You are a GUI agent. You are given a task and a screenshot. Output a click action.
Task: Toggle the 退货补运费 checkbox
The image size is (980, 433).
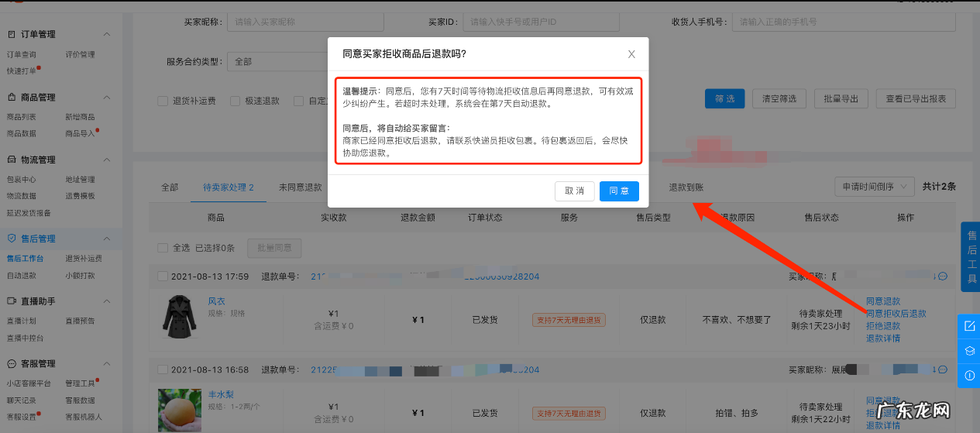coord(163,101)
